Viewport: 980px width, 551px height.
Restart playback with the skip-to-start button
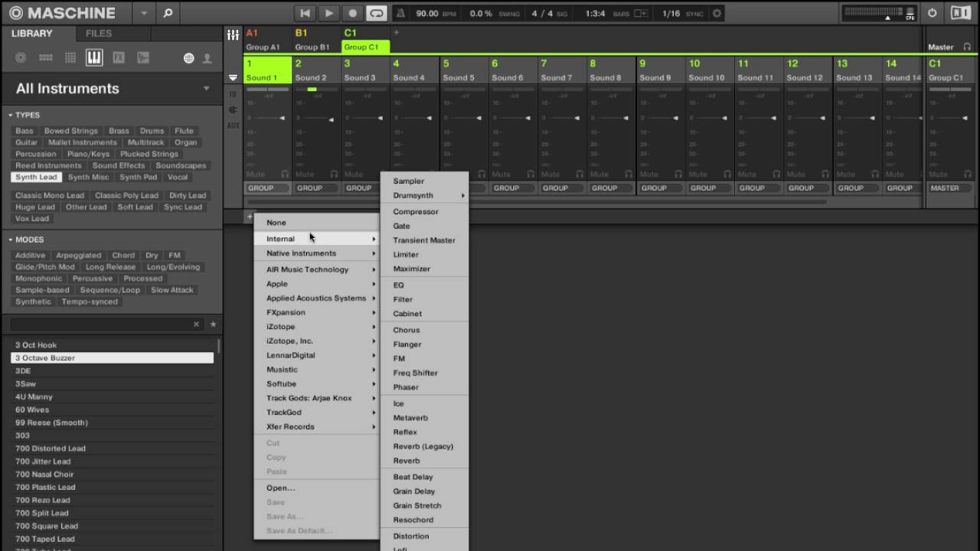(x=305, y=13)
